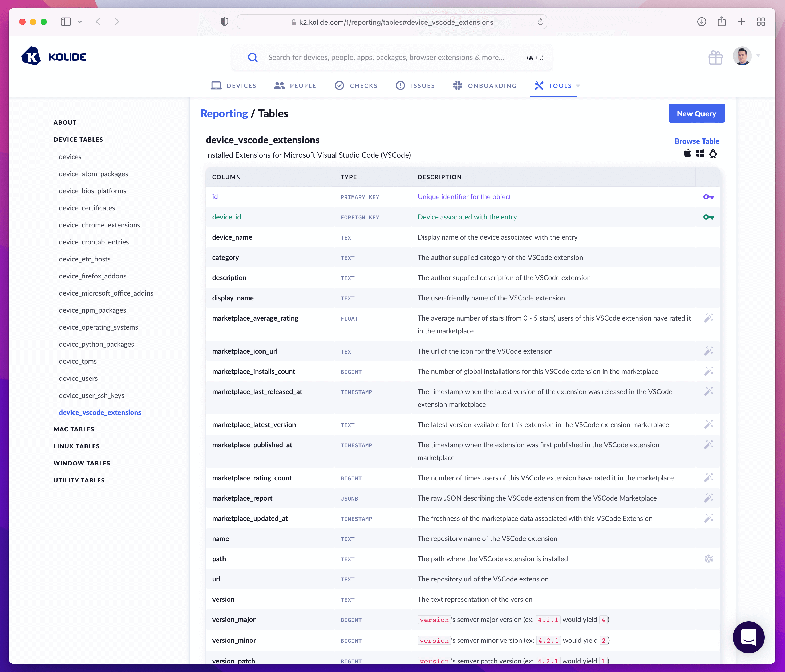Image resolution: width=785 pixels, height=672 pixels.
Task: Go to the Checks tab
Action: tap(356, 85)
